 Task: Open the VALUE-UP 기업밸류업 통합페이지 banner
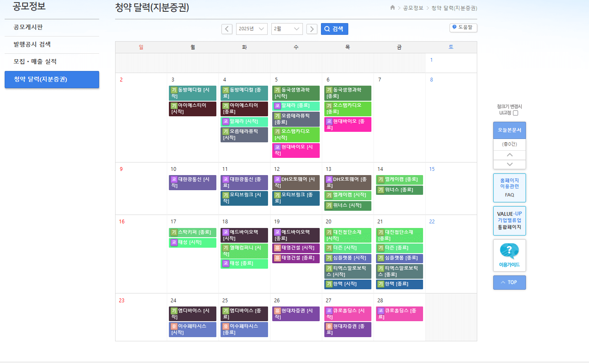point(510,220)
